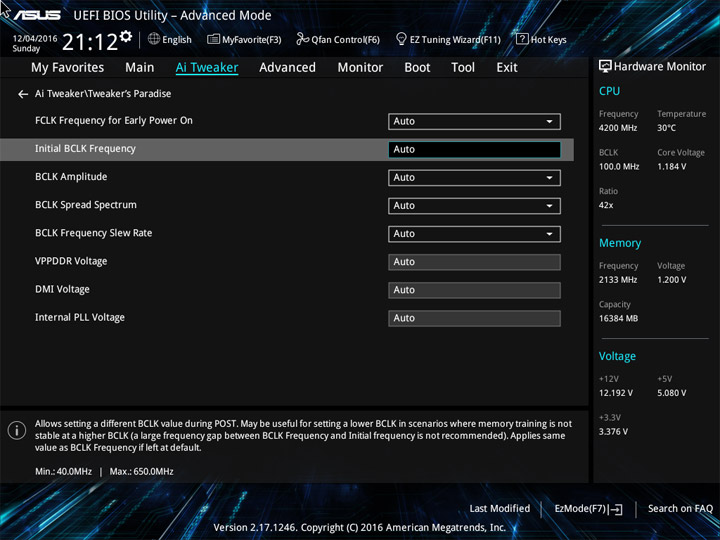Click the Qfan Control fan icon
This screenshot has height=540, width=720.
[x=302, y=39]
